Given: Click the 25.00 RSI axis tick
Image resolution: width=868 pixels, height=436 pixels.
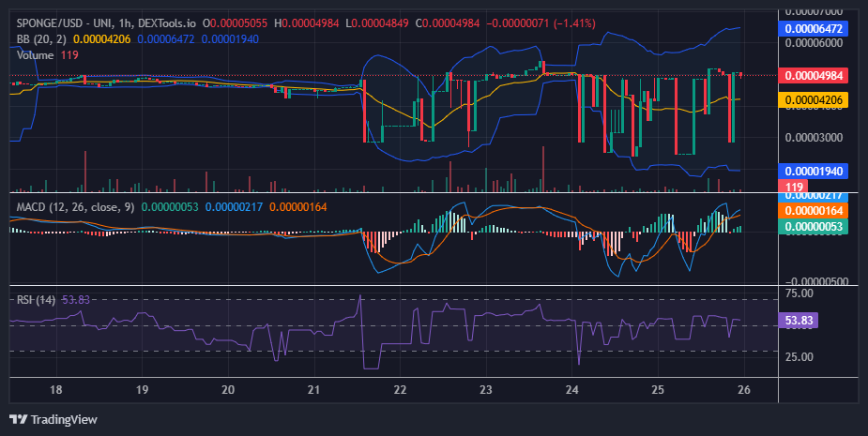Looking at the screenshot, I should 799,357.
